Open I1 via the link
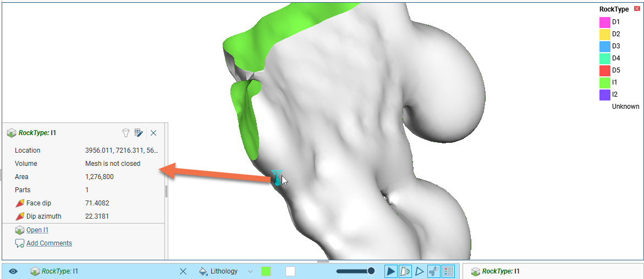The image size is (644, 279). (37, 230)
